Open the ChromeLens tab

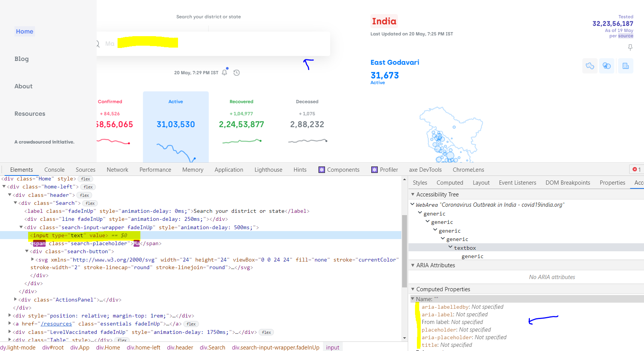pos(468,170)
